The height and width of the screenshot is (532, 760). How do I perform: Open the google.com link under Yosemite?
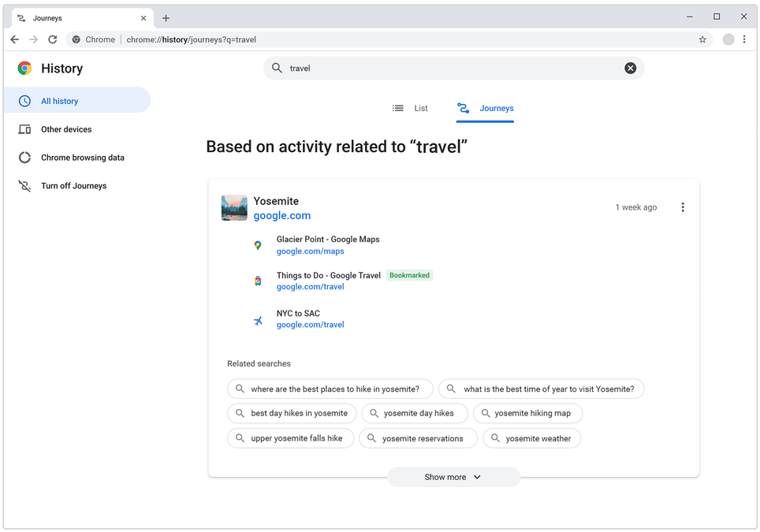(x=281, y=214)
